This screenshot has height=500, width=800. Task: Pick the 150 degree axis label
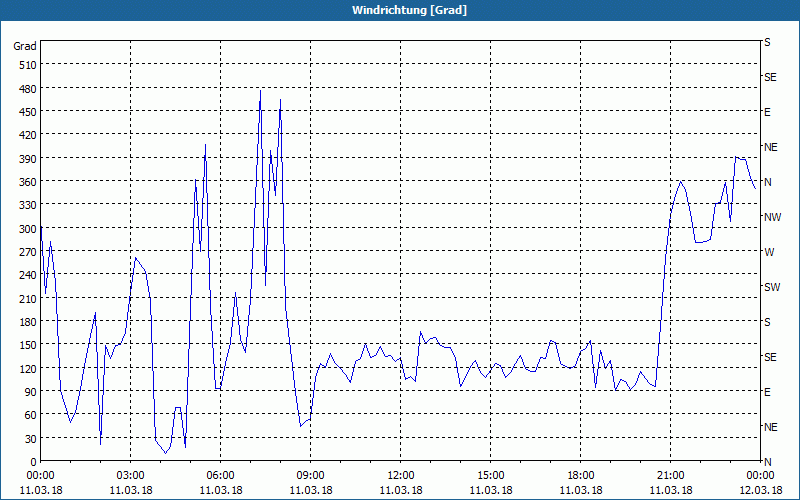28,345
